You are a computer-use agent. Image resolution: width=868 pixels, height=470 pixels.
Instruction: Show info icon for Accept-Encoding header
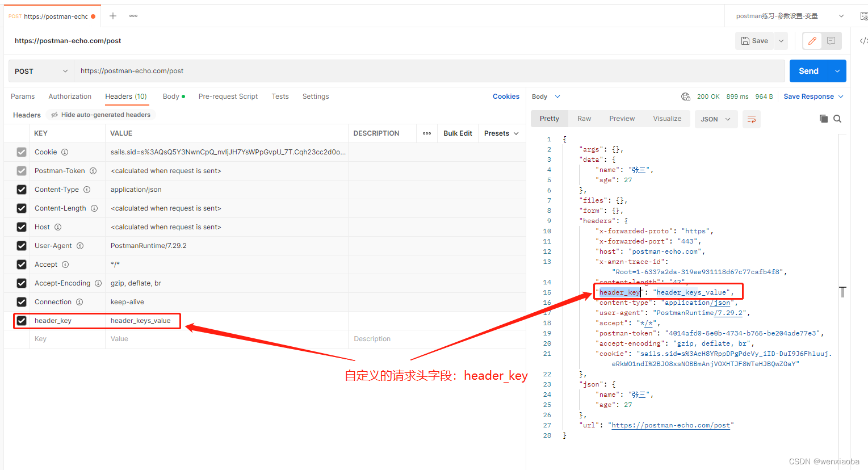pyautogui.click(x=98, y=283)
